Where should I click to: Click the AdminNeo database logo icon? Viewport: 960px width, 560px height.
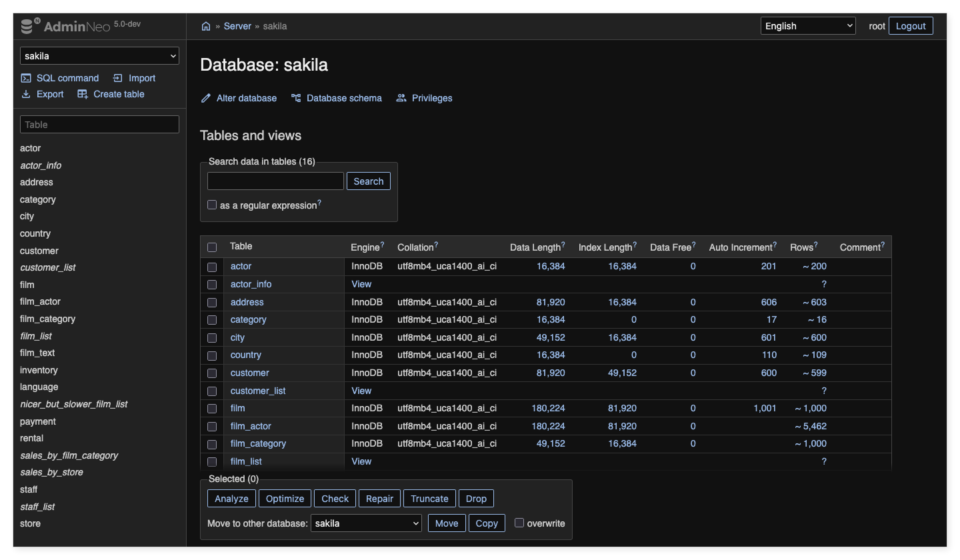tap(28, 27)
